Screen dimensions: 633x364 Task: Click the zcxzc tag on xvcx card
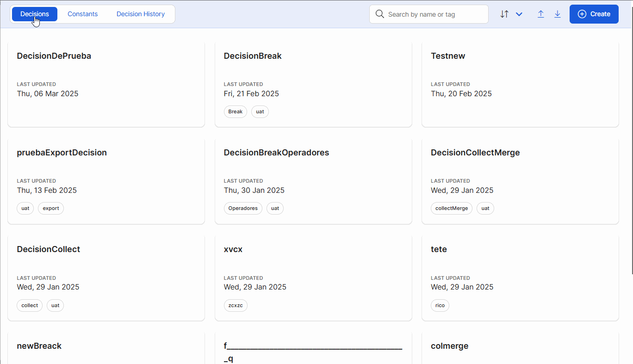click(x=236, y=306)
